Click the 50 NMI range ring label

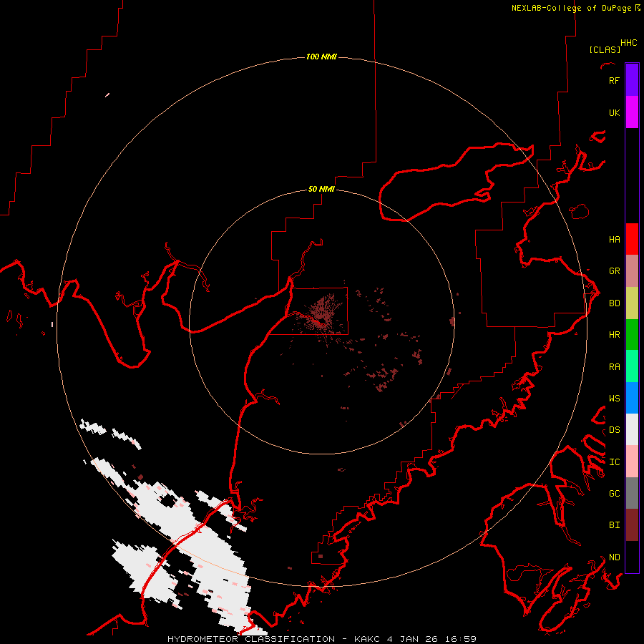pos(321,189)
